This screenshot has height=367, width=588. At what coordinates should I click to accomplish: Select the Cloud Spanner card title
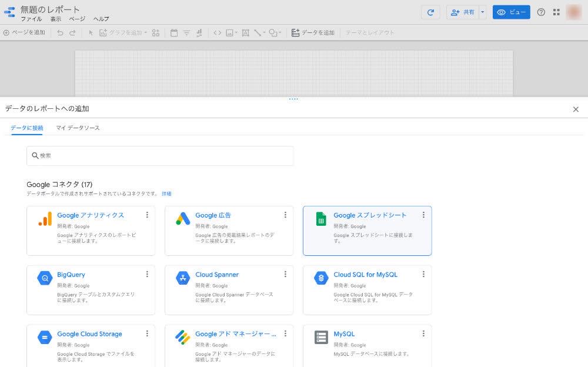[217, 275]
